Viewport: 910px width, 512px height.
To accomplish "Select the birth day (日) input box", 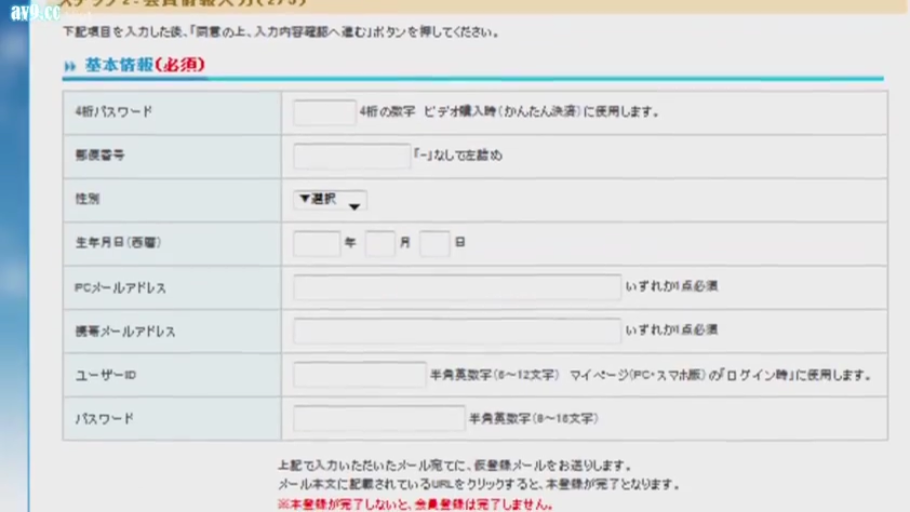I will 434,244.
